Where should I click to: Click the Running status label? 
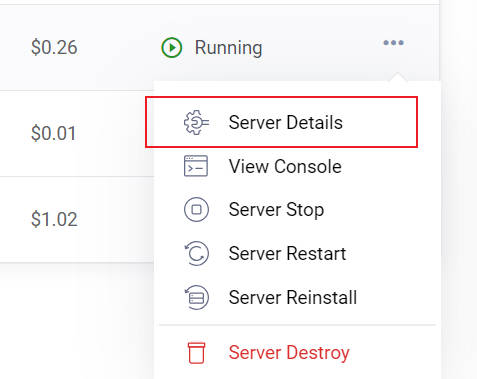click(228, 48)
